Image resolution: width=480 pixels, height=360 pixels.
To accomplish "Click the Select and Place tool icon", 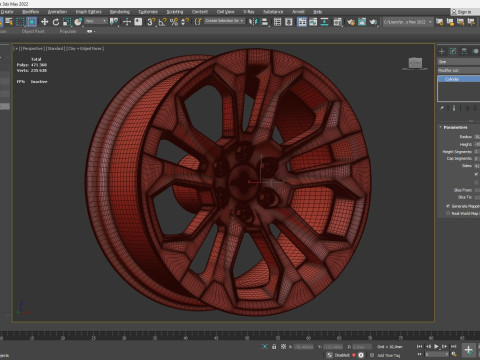I will (78, 22).
